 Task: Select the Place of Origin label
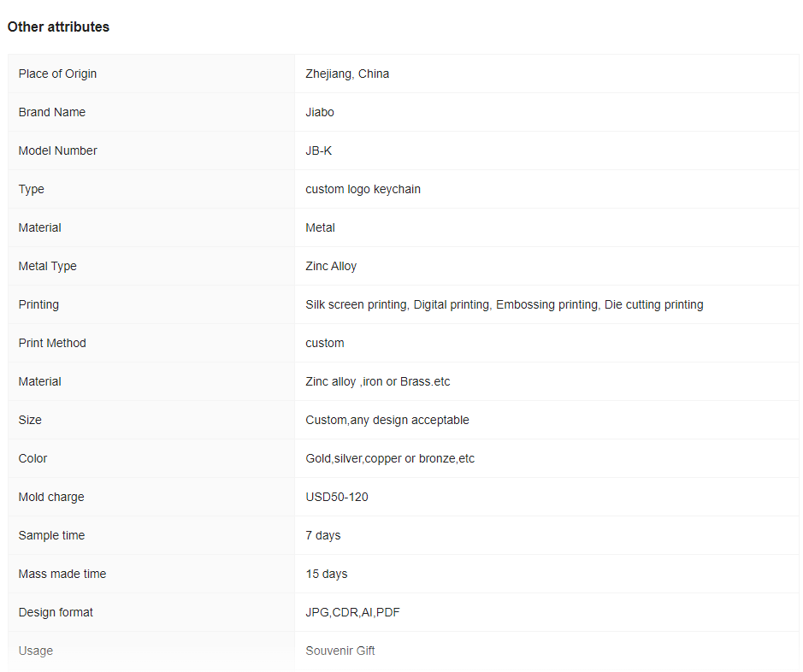pyautogui.click(x=57, y=74)
